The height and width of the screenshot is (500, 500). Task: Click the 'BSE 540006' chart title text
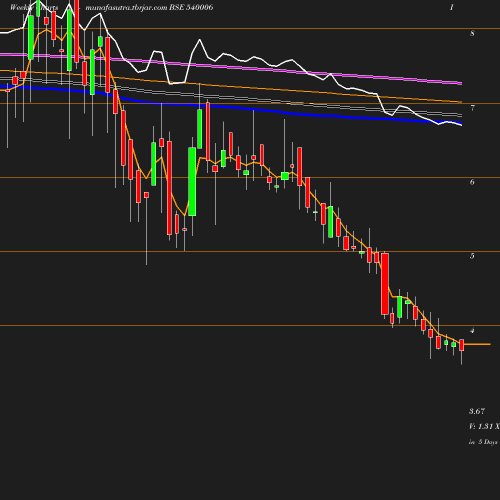tap(191, 7)
